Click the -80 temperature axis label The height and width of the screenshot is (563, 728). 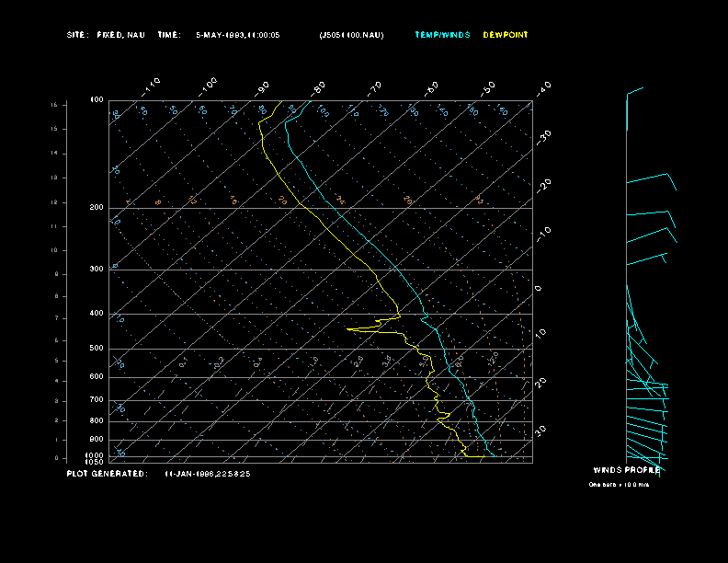(319, 87)
